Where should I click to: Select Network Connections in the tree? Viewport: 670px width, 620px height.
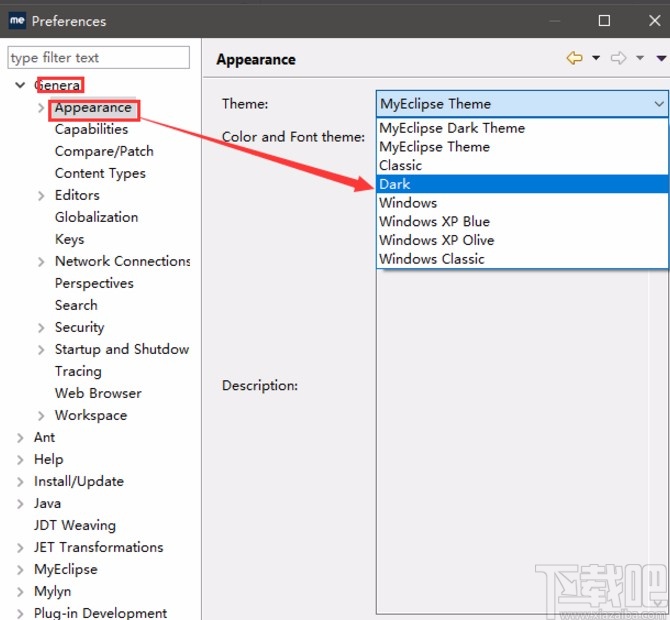[x=123, y=262]
